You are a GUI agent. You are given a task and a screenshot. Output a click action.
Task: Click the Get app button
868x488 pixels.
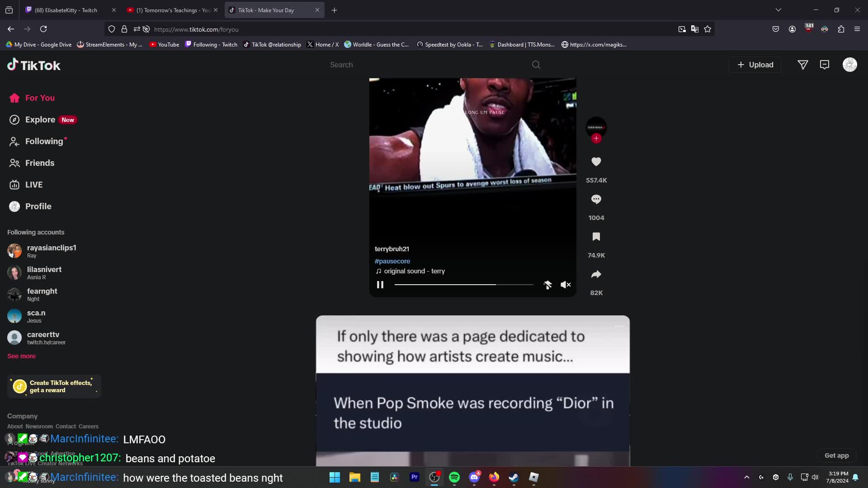(x=836, y=455)
